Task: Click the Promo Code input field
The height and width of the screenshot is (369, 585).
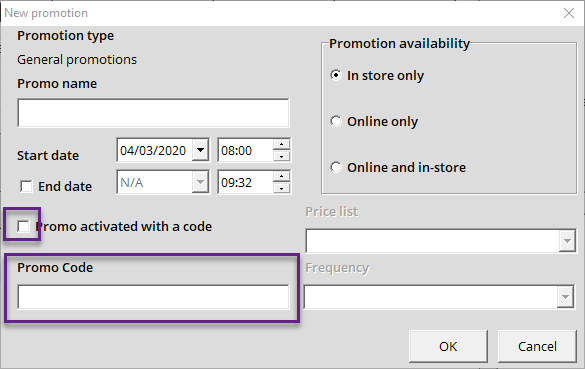Action: 153,297
